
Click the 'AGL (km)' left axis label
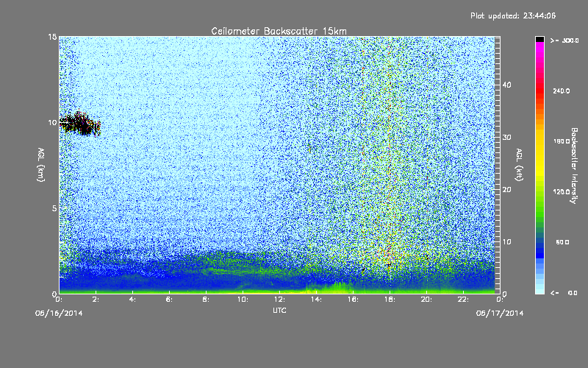pyautogui.click(x=41, y=165)
